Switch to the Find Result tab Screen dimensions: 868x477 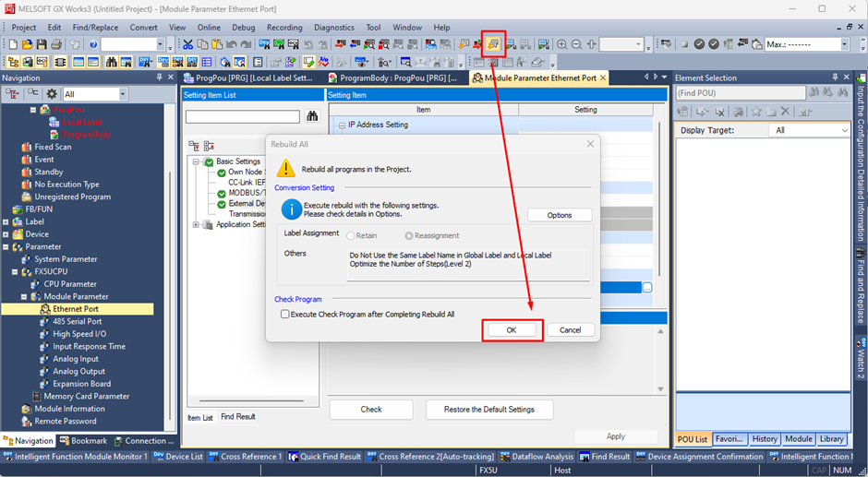[238, 417]
